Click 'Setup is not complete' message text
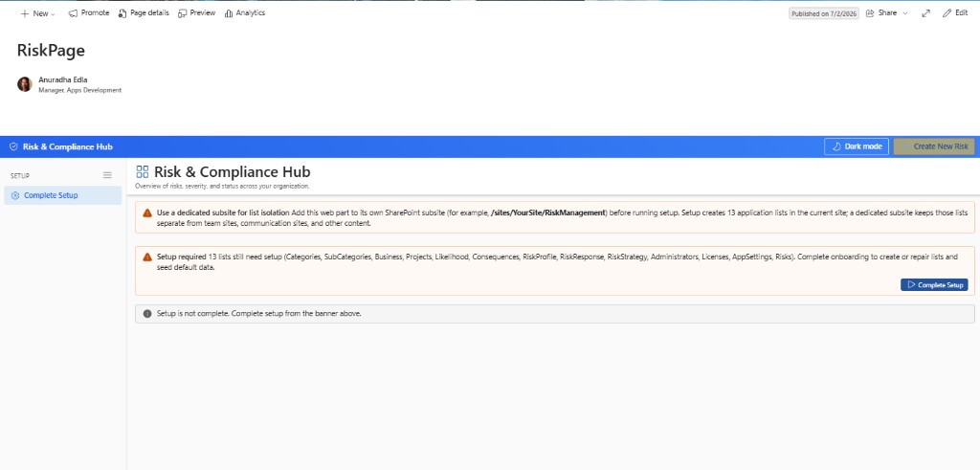980x470 pixels. tap(258, 314)
